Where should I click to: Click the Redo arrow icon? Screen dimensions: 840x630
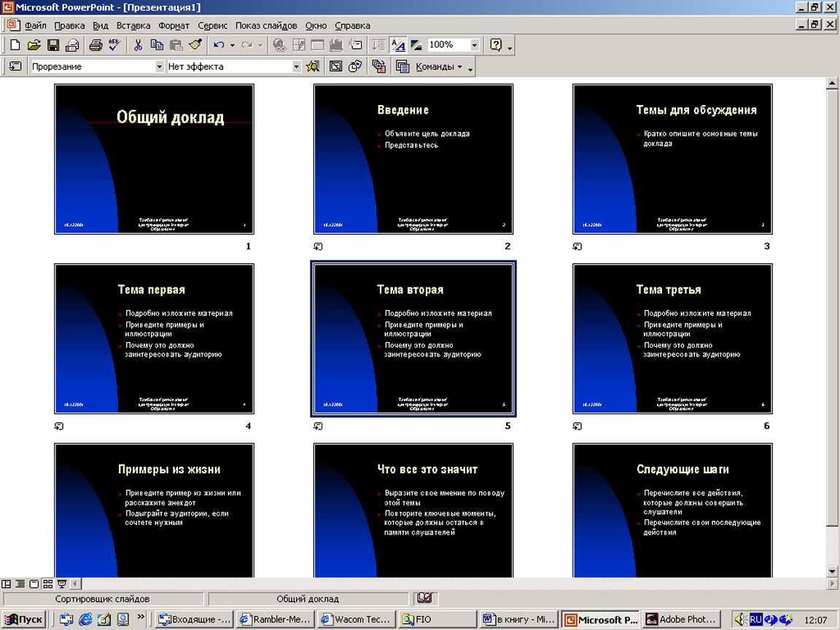point(247,45)
